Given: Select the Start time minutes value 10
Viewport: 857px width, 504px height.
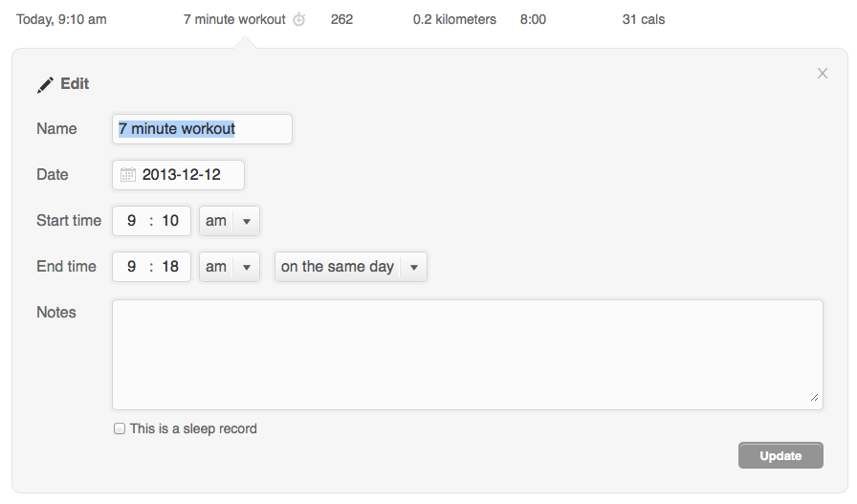Looking at the screenshot, I should 170,221.
